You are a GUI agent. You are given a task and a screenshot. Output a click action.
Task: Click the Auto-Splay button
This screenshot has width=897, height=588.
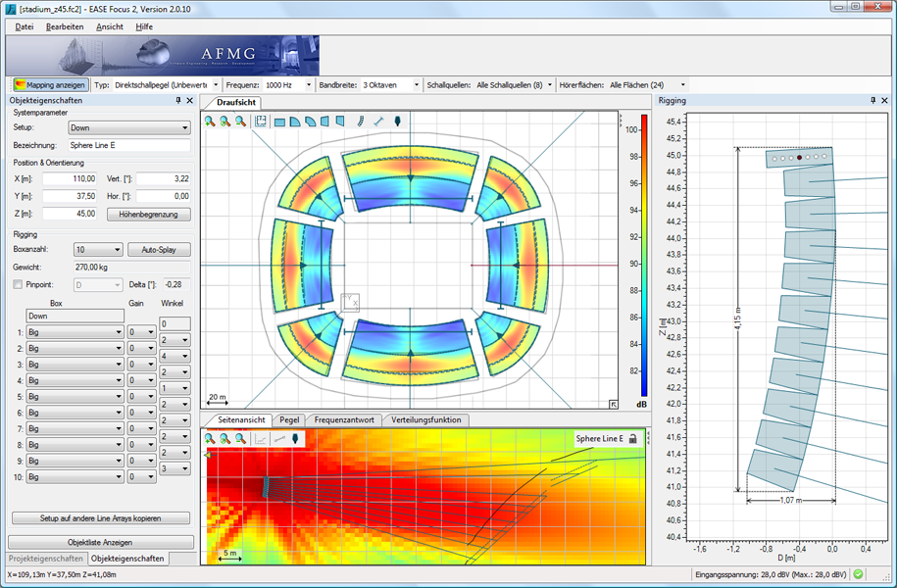(x=159, y=250)
